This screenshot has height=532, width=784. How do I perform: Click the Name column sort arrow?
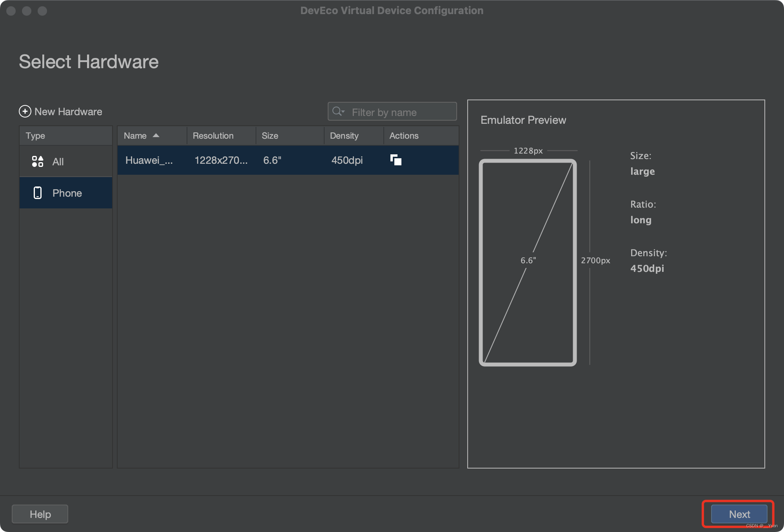156,136
